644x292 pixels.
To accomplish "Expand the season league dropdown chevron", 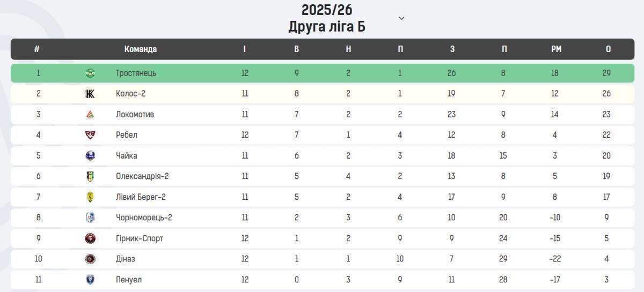I will coord(401,18).
